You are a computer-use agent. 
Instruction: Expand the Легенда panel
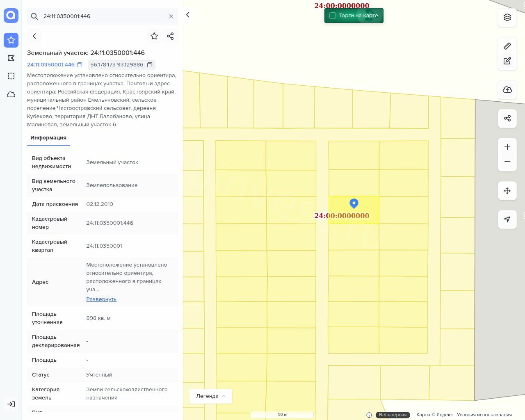pos(211,396)
